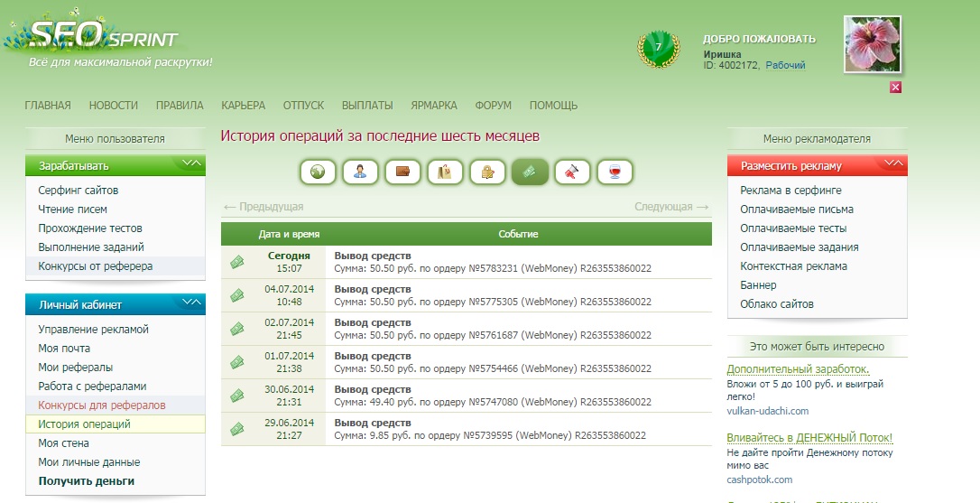Go to Чтение писем
The width and height of the screenshot is (980, 503).
72,209
